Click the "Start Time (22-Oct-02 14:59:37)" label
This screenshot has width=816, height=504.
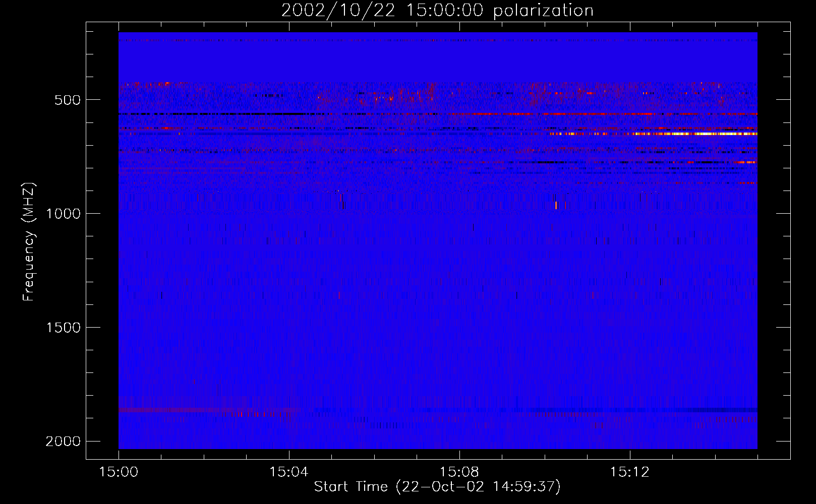pyautogui.click(x=437, y=487)
